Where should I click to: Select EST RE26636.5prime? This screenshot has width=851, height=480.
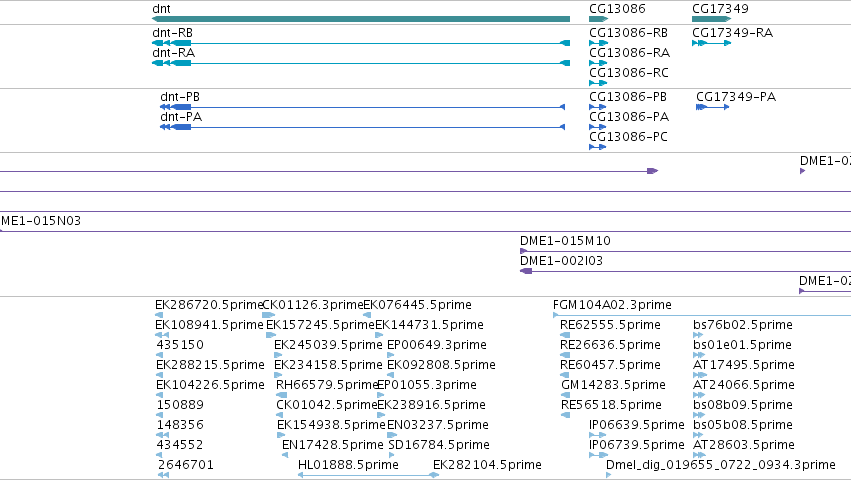click(x=610, y=345)
